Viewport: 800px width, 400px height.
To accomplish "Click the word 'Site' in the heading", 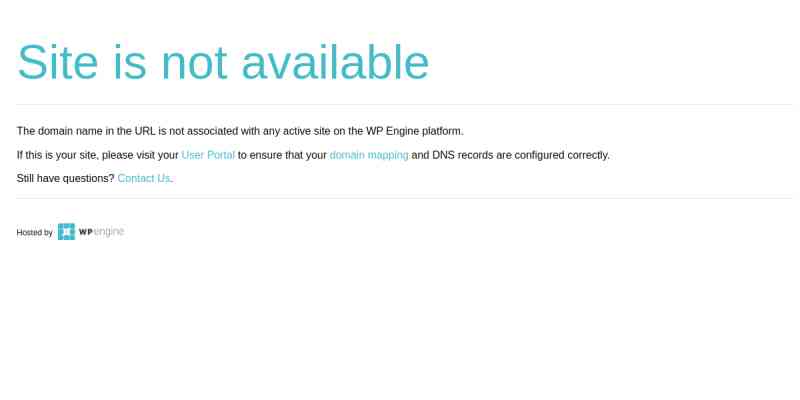I will (x=58, y=62).
